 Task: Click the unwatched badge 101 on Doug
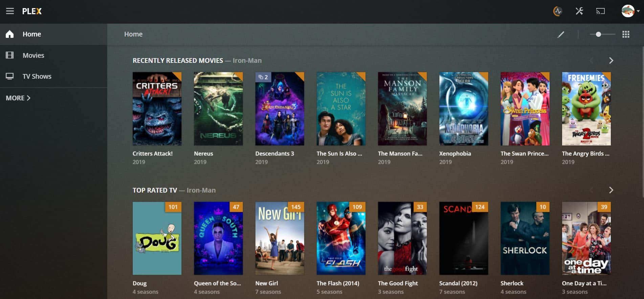point(173,207)
